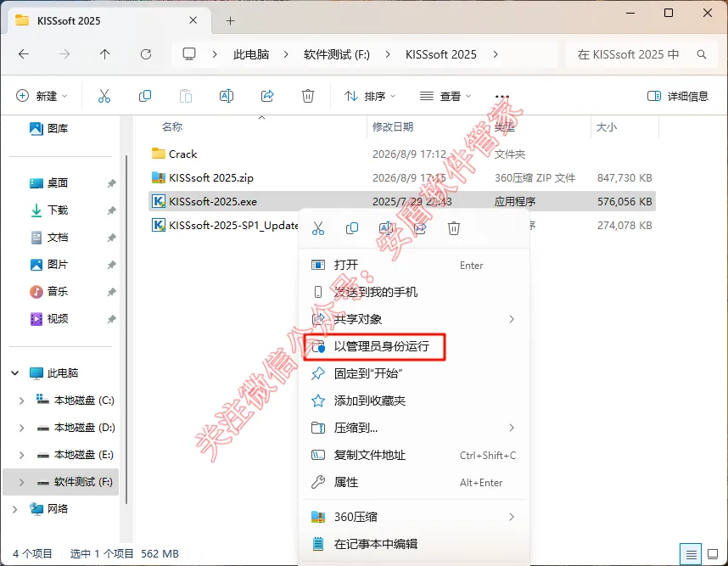728x566 pixels.
Task: Select the KISSsoft 2025.zip archive icon
Action: (159, 178)
